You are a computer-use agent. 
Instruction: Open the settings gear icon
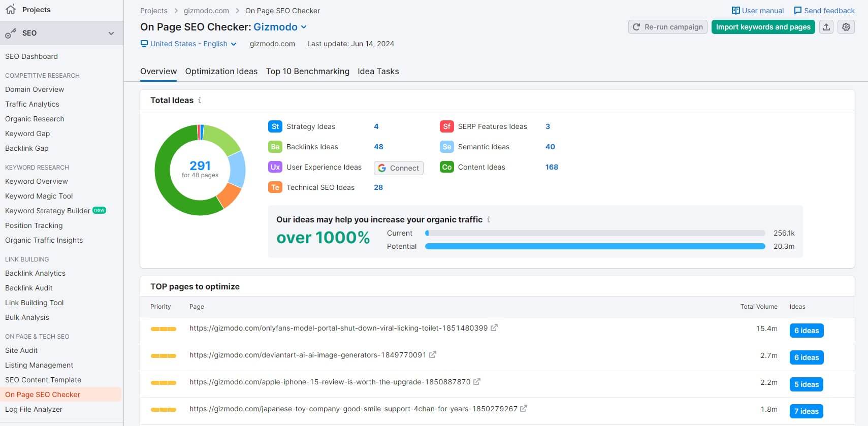[846, 27]
